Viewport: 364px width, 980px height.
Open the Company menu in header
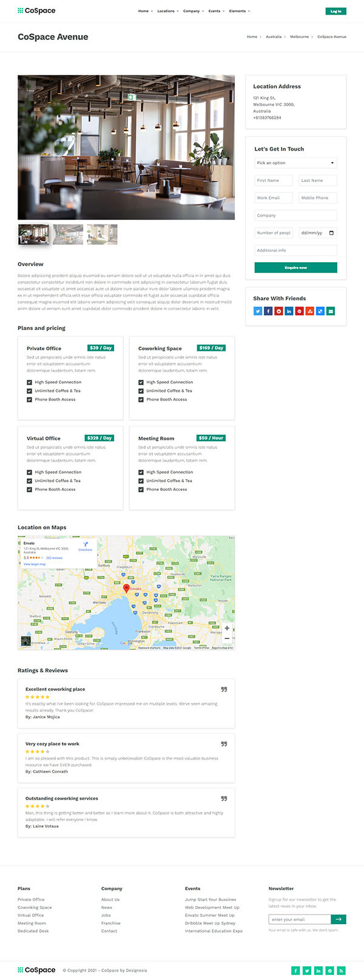coord(192,11)
